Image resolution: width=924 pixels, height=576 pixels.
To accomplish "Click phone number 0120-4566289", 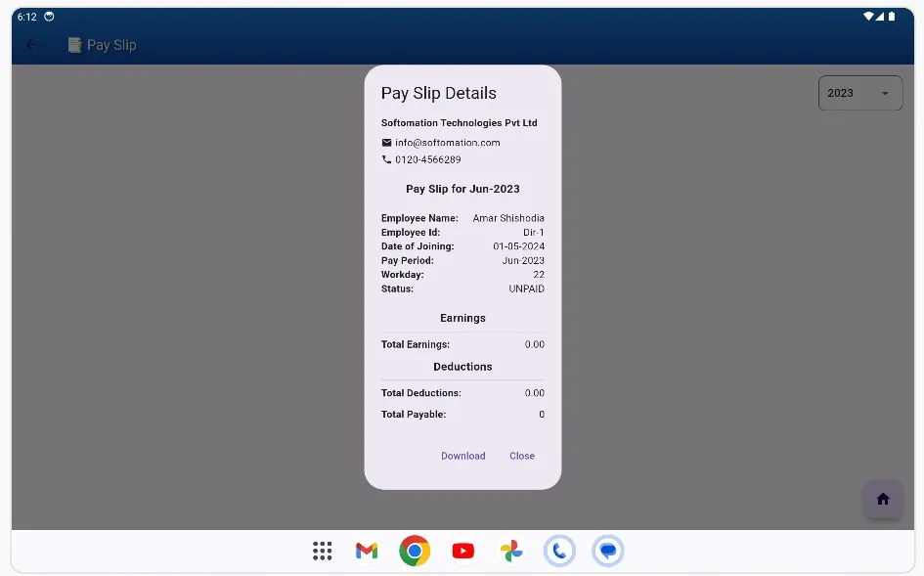I will pyautogui.click(x=428, y=159).
